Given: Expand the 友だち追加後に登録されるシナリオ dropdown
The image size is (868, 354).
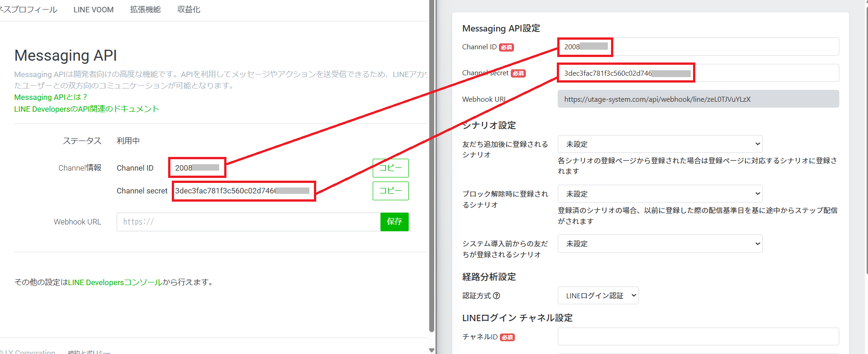Looking at the screenshot, I should click(659, 144).
